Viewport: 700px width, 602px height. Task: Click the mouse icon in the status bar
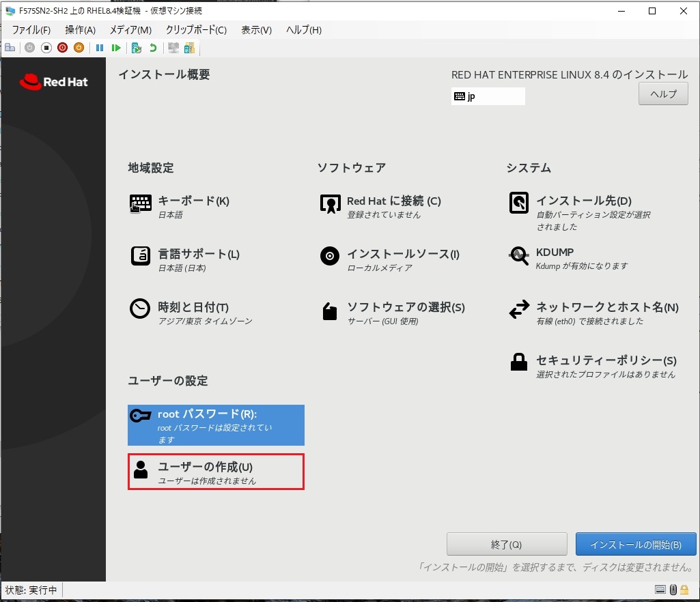[x=673, y=590]
